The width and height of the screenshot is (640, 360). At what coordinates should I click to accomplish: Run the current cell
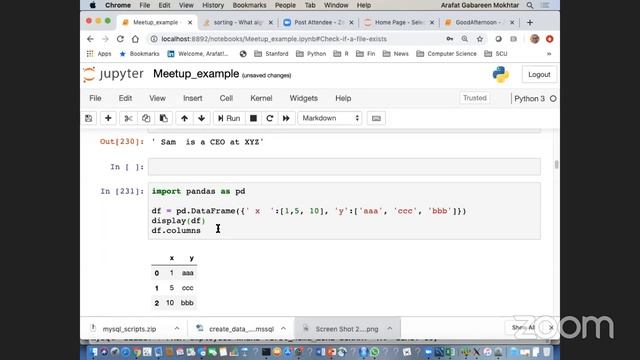(x=229, y=118)
